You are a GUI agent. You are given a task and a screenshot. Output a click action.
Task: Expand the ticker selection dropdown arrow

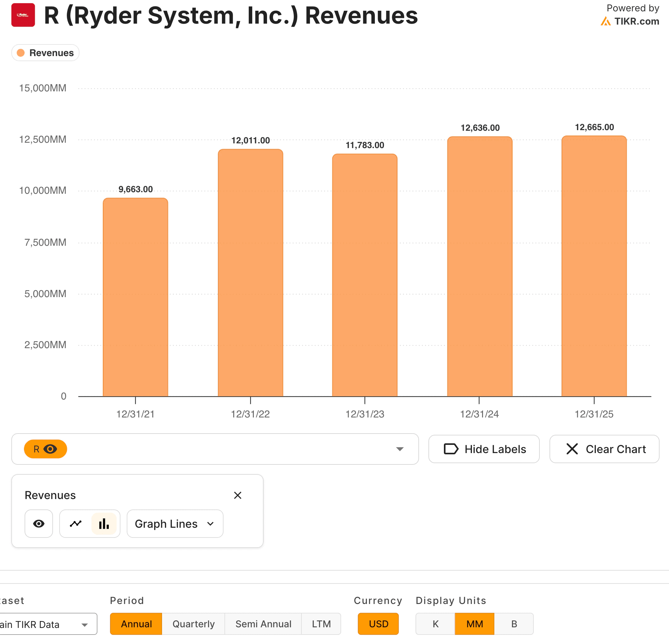click(x=400, y=449)
